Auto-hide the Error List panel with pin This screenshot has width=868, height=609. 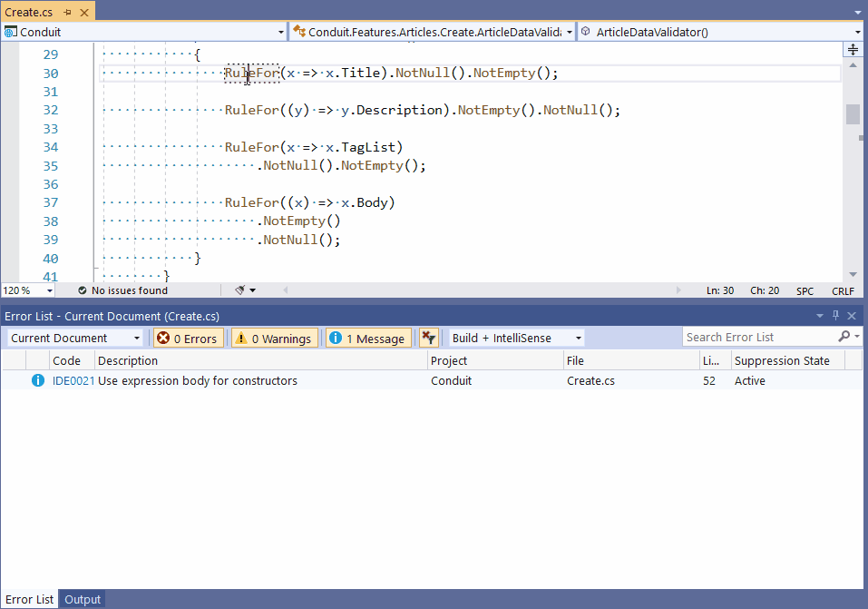[835, 316]
